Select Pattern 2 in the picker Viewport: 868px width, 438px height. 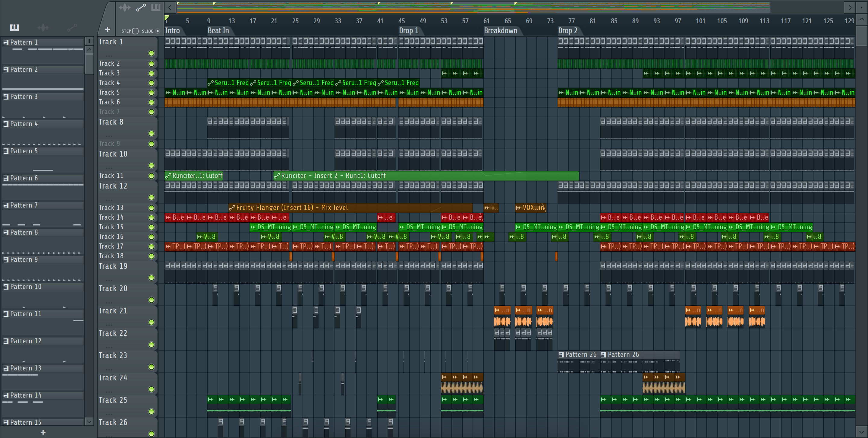tap(43, 69)
